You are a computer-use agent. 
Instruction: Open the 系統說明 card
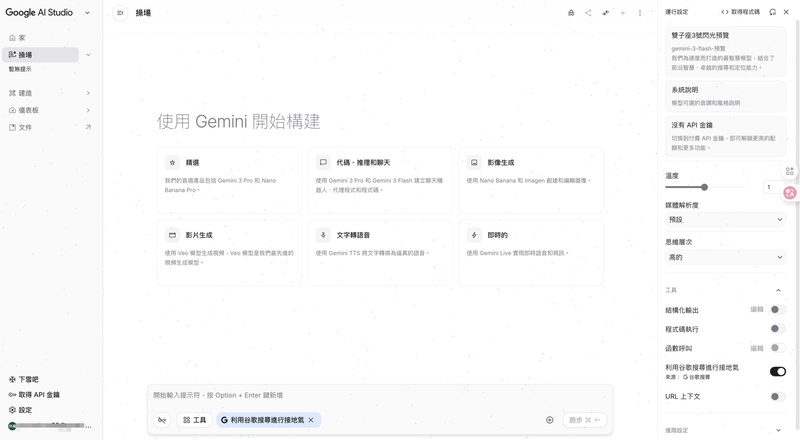coord(725,96)
